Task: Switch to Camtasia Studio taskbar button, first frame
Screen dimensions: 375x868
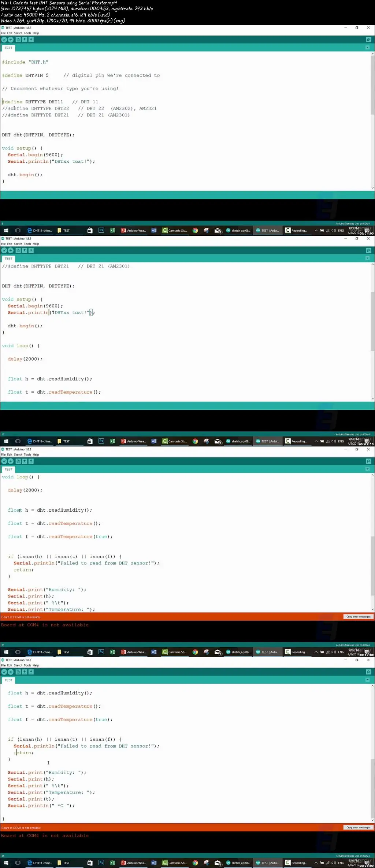Action: [x=175, y=231]
